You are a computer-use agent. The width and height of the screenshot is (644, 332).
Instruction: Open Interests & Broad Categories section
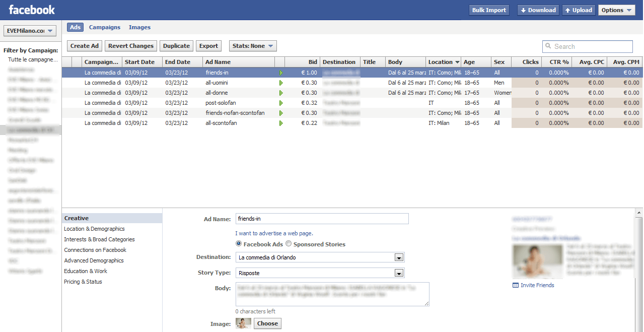[x=99, y=239]
